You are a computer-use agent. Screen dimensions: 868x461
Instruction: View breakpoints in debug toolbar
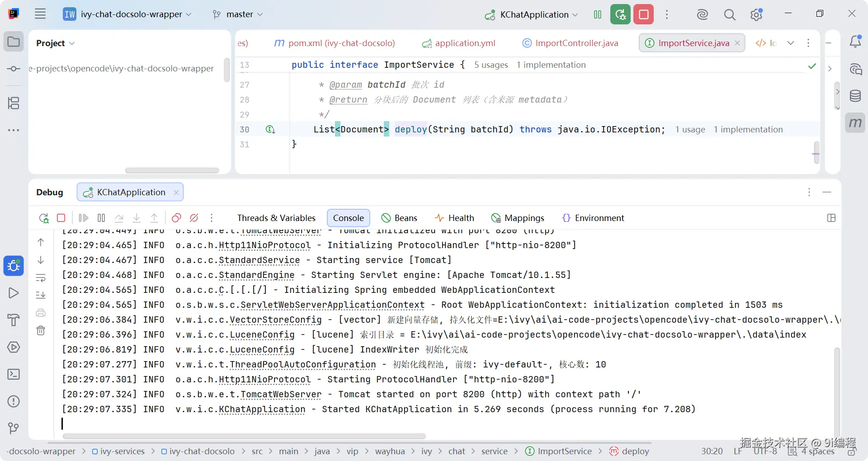pos(176,218)
